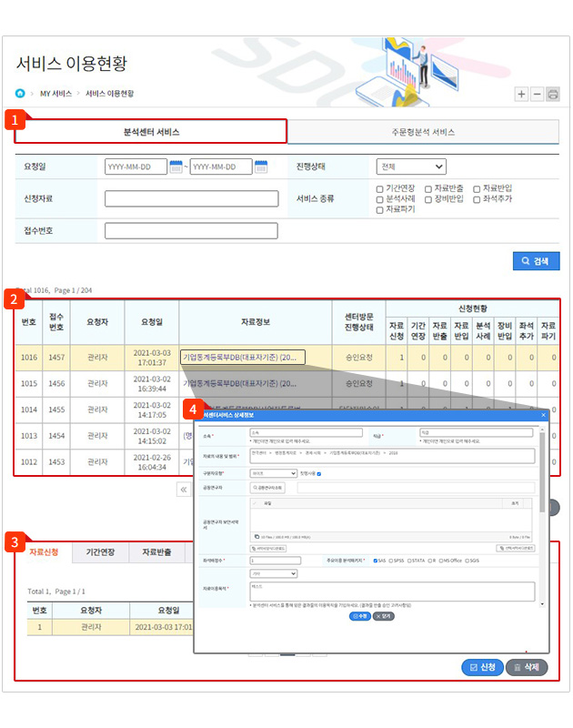The height and width of the screenshot is (728, 573).
Task: Open calendar for the start request date
Action: pyautogui.click(x=176, y=167)
